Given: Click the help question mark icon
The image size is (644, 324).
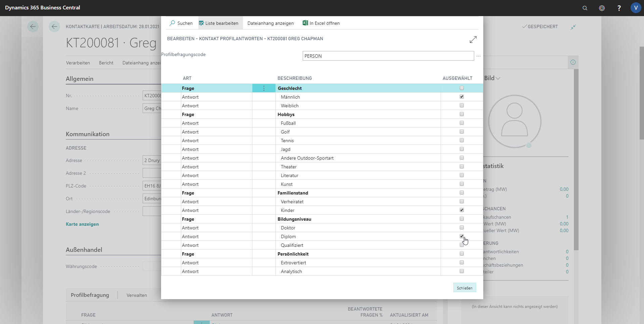Looking at the screenshot, I should click(619, 8).
